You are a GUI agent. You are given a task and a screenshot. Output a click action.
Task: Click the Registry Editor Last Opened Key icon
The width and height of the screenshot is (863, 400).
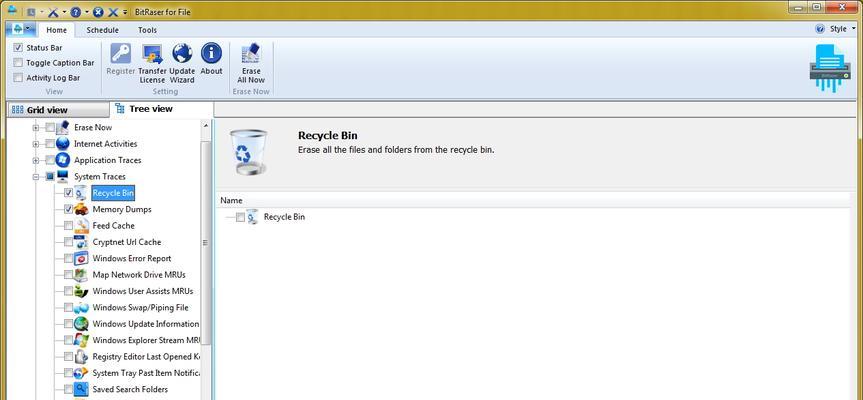81,357
